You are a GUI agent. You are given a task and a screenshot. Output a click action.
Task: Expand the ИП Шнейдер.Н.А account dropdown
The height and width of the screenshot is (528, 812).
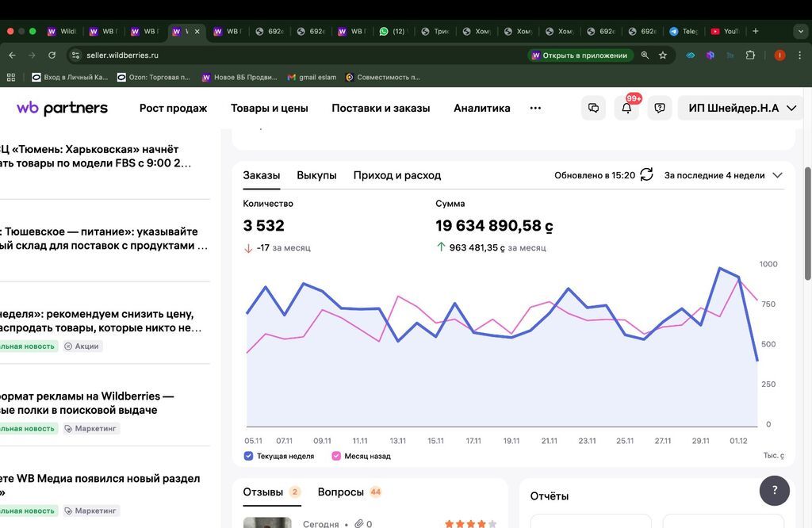click(x=741, y=108)
